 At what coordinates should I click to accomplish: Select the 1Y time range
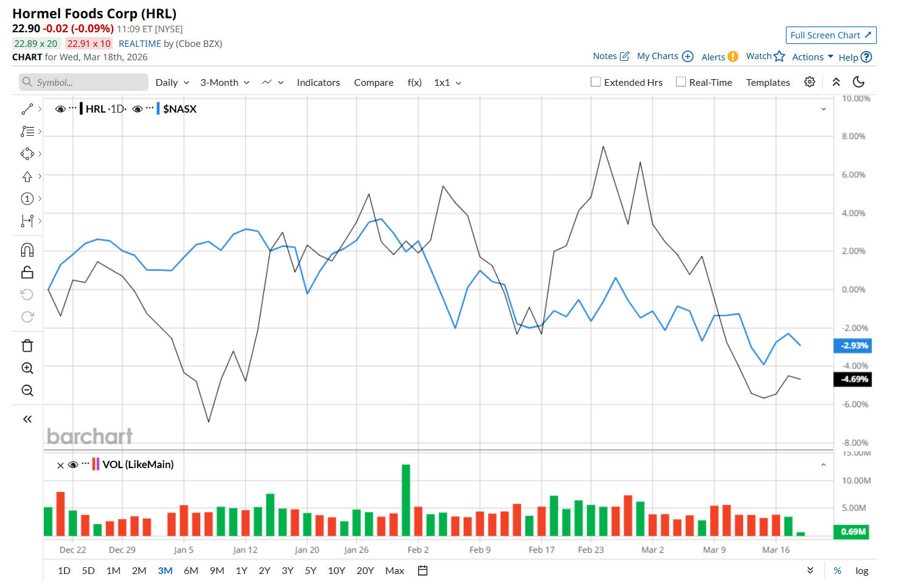pos(242,570)
